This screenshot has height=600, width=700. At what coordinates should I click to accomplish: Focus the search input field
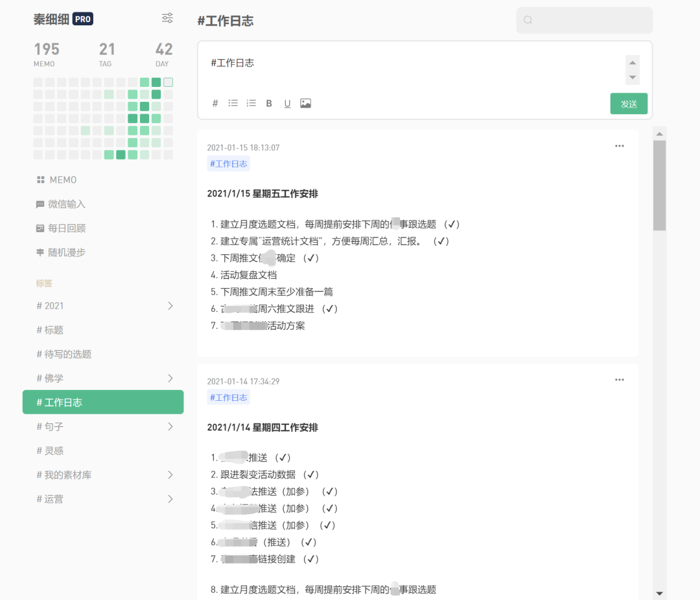point(585,20)
